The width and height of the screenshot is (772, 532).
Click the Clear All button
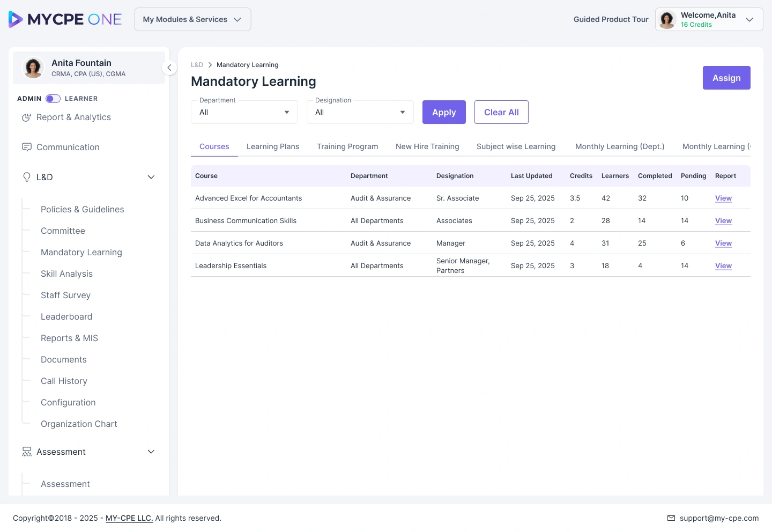click(x=501, y=112)
